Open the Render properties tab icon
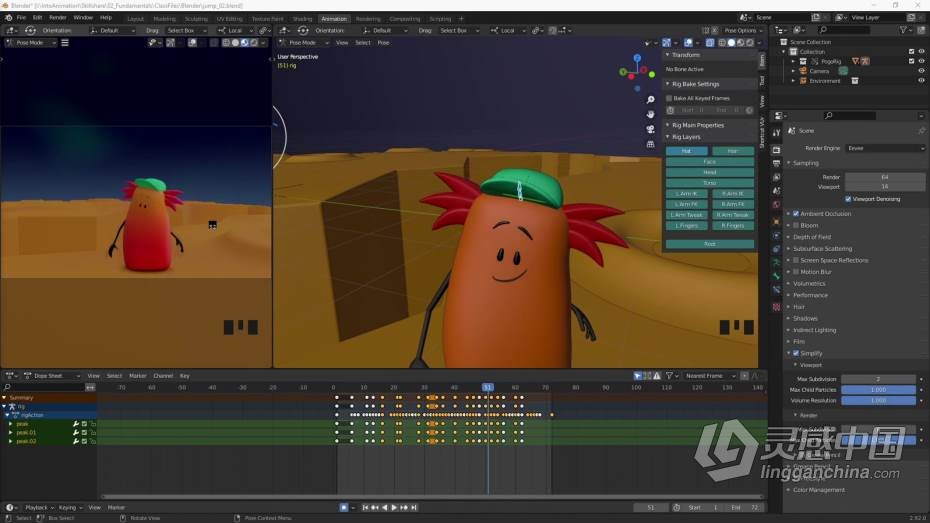930x523 pixels. click(776, 149)
